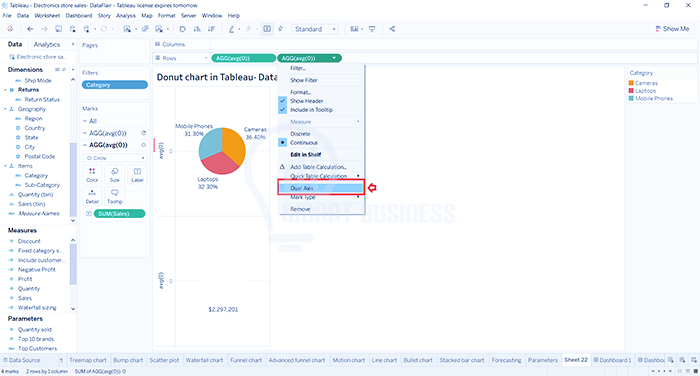Viewport: 700px width, 376px height.
Task: Click the Label button in Marks card
Action: 137,175
